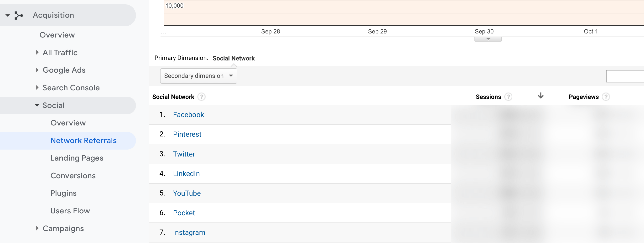Click the chart annotation drawer arrow tab
The height and width of the screenshot is (243, 644).
[488, 39]
